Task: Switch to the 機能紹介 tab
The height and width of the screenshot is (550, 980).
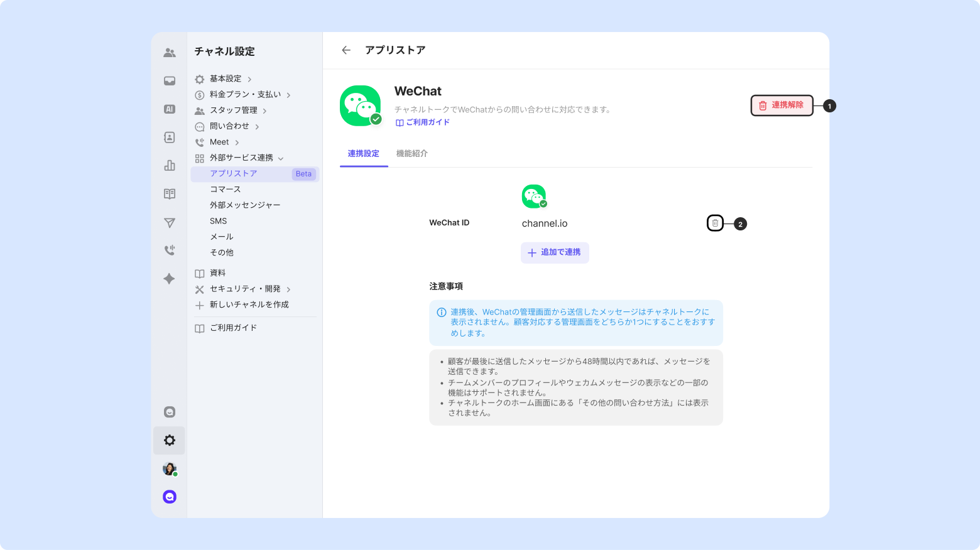Action: click(412, 154)
